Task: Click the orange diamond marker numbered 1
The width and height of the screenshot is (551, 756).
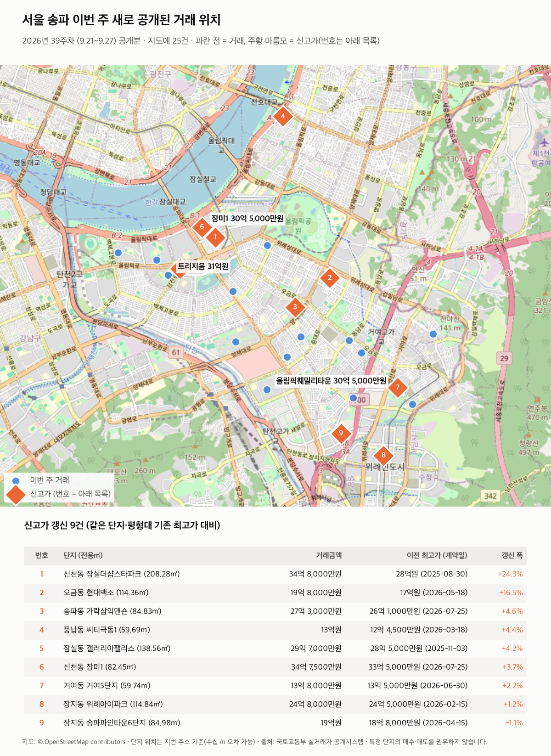Action: click(215, 237)
